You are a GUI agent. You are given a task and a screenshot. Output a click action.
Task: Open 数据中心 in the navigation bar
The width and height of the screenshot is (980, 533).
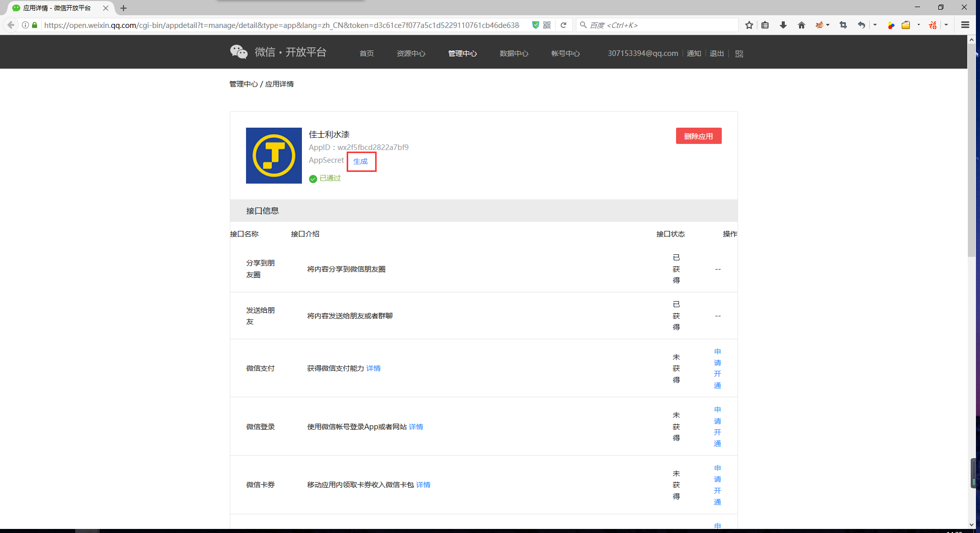(514, 53)
